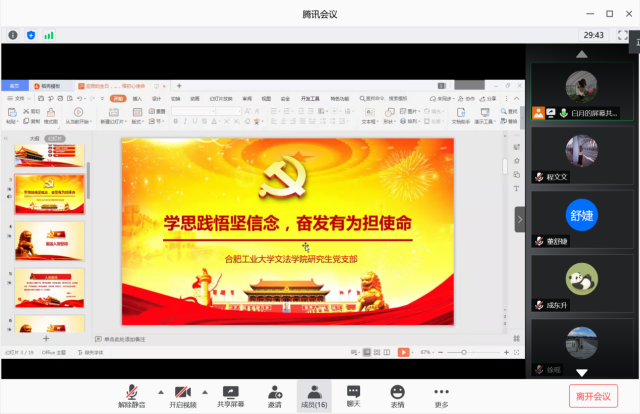Show meeting info icon at top left
Viewport: 640px width, 414px height.
pos(13,35)
